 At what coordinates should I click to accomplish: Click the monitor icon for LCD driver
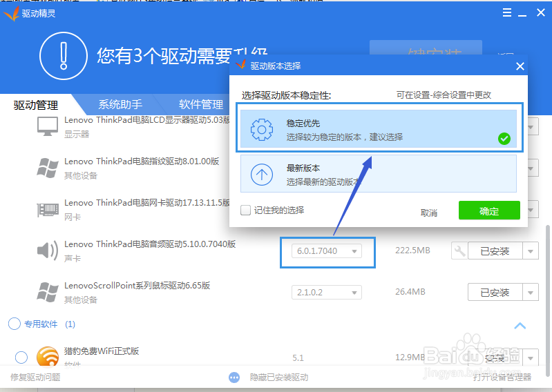(48, 126)
